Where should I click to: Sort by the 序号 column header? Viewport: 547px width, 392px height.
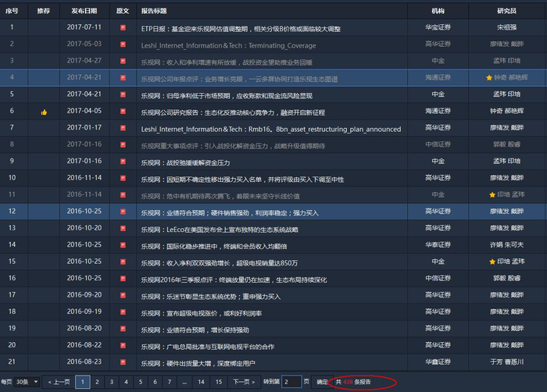pos(12,11)
